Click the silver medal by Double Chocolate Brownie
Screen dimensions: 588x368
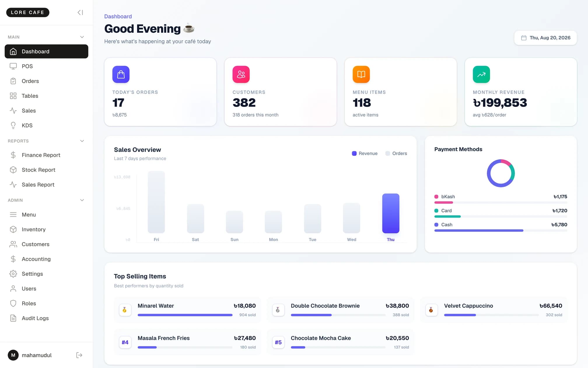click(x=278, y=310)
